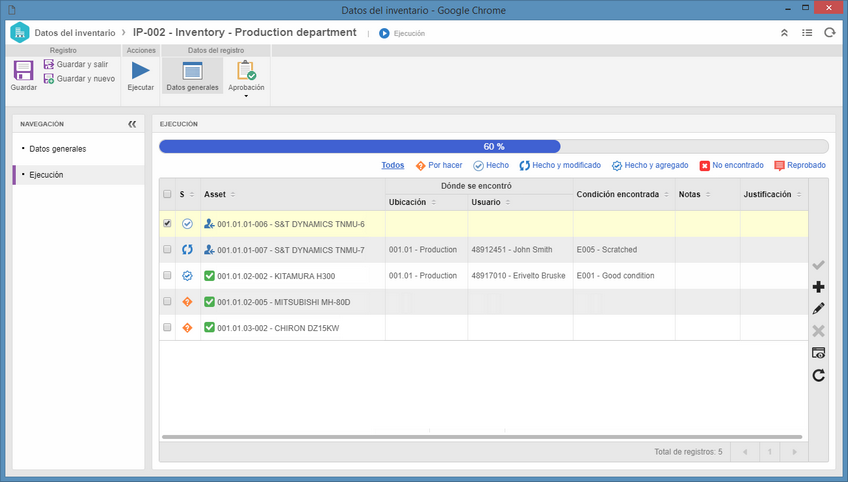848x482 pixels.
Task: Click green check icon beside KITAMURA H300
Action: click(x=209, y=275)
